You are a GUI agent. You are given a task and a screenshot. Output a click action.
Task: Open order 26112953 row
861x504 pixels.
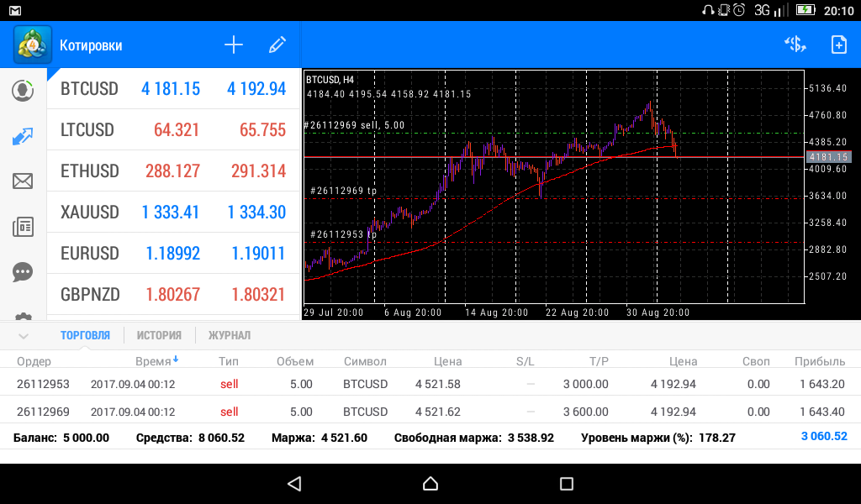click(430, 384)
